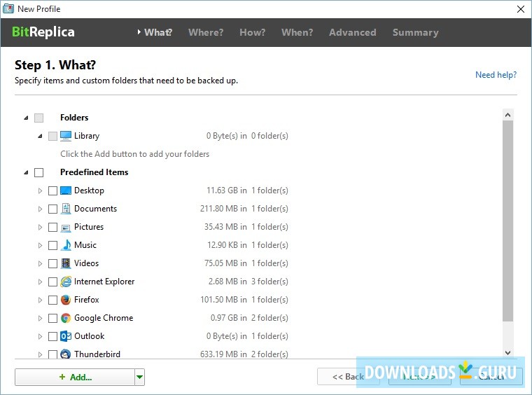This screenshot has width=532, height=395.
Task: Click the Internet Explorer logo icon
Action: tap(66, 282)
